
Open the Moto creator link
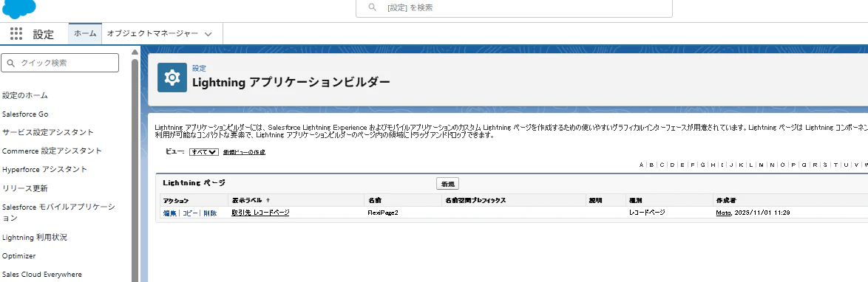(723, 213)
